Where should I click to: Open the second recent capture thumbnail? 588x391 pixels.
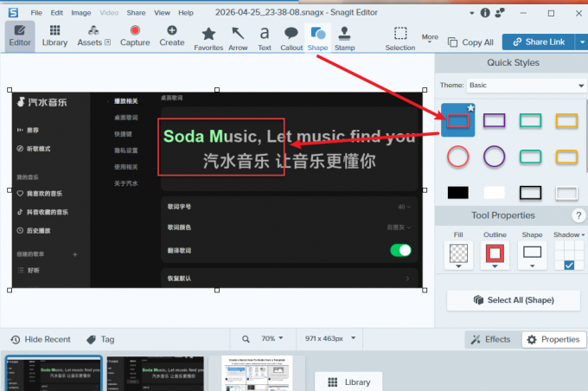[156, 374]
